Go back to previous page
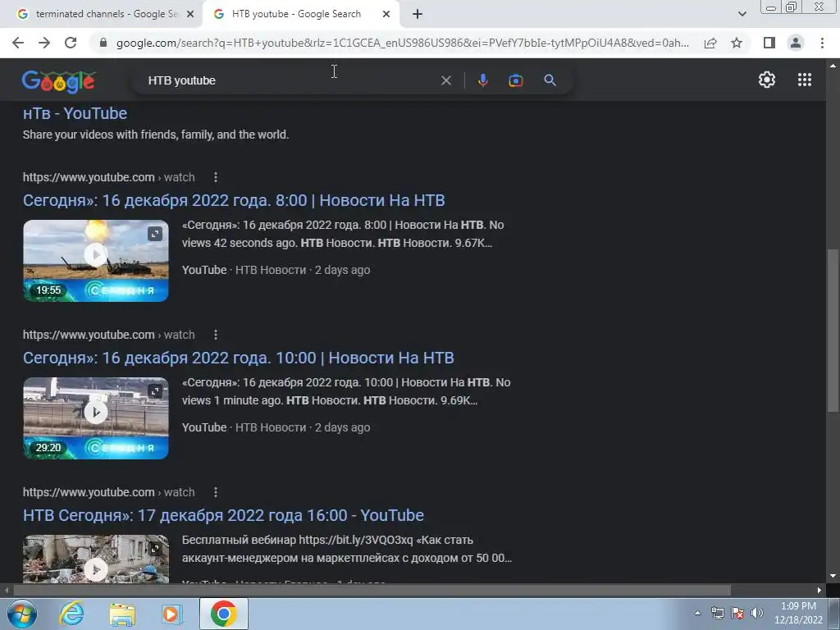 pos(18,43)
